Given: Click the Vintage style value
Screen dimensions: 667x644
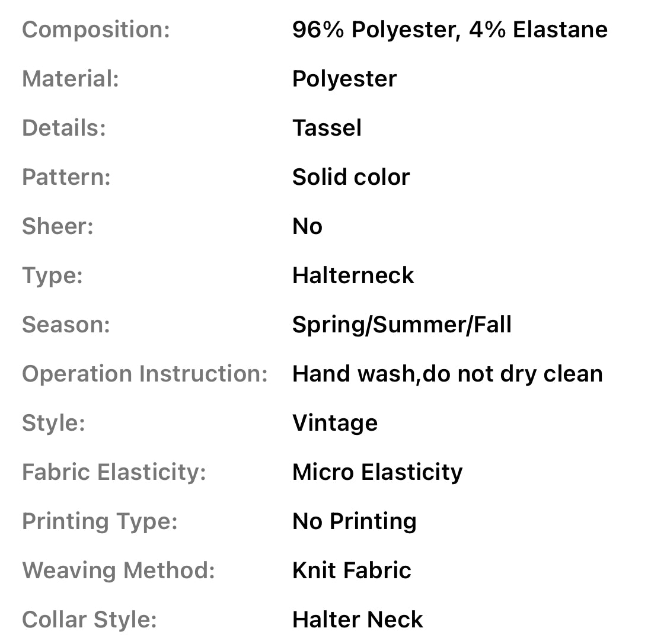Looking at the screenshot, I should pos(334,423).
